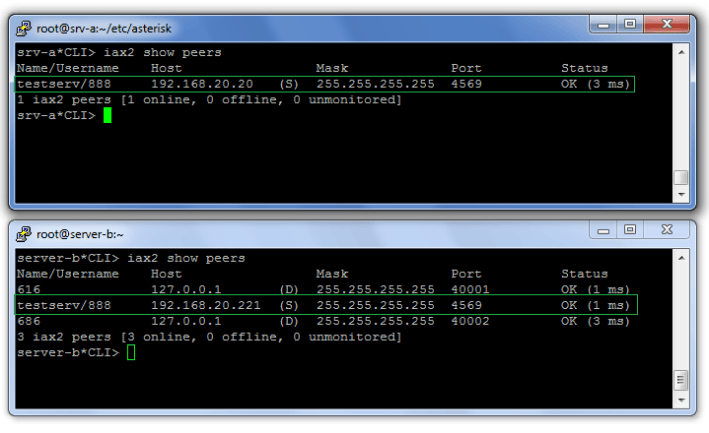709x433 pixels.
Task: Click port 4569 in the srv-a window
Action: (466, 84)
